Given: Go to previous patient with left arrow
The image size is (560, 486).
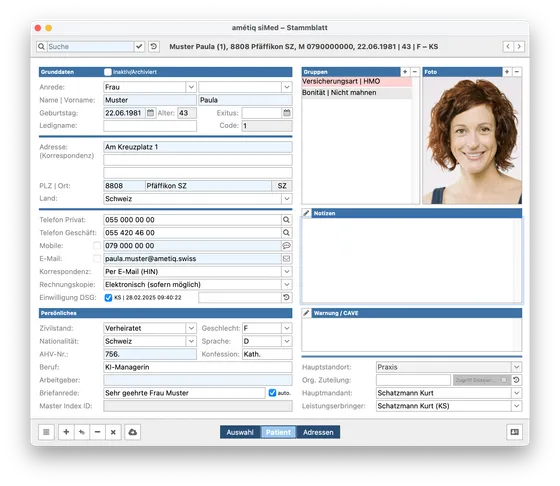Looking at the screenshot, I should pos(508,46).
